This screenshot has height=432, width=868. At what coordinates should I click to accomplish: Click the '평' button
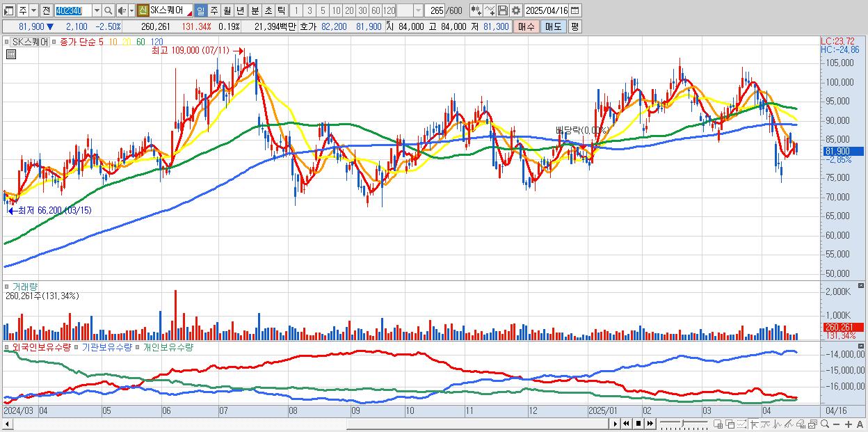[574, 26]
